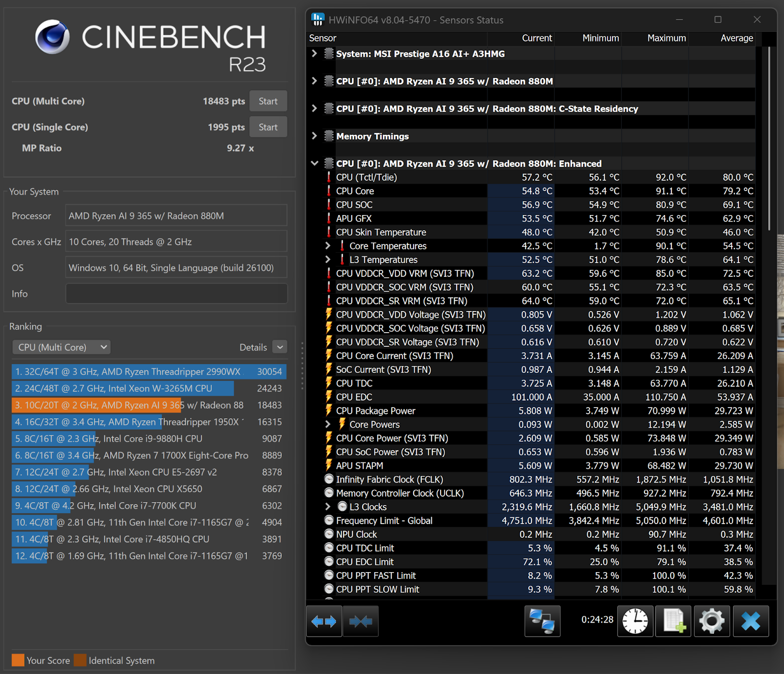Screen dimensions: 784x674
Task: Select ranking row Intel Core i9-9880H
Action: [149, 438]
